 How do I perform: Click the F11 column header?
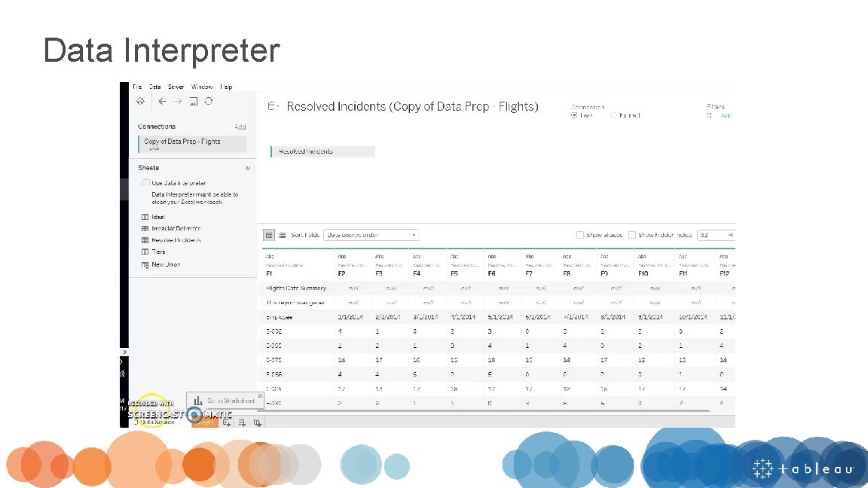tap(683, 273)
